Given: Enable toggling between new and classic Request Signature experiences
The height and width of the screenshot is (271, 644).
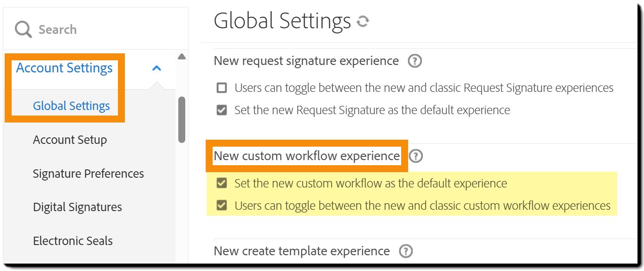Looking at the screenshot, I should 221,88.
